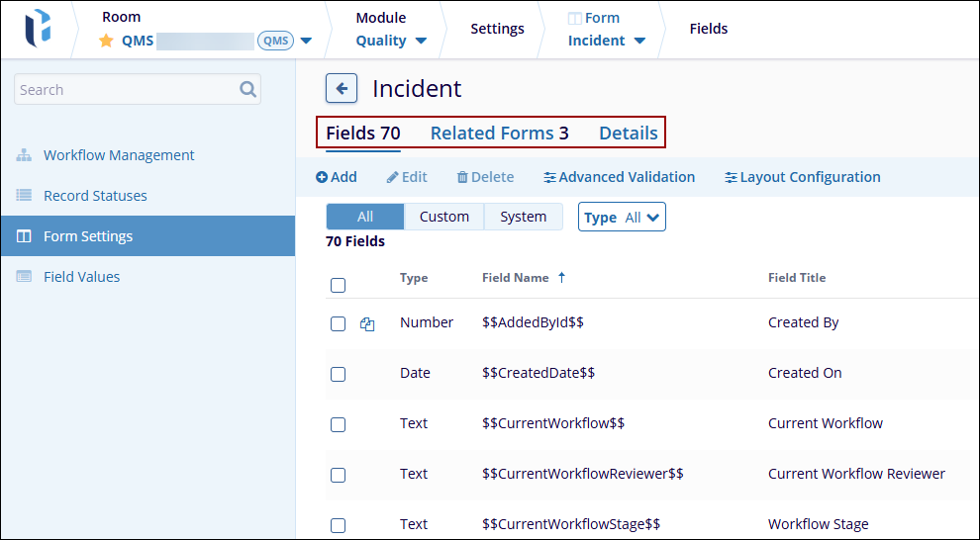The height and width of the screenshot is (540, 980).
Task: Switch to the Details tab
Action: click(x=628, y=133)
